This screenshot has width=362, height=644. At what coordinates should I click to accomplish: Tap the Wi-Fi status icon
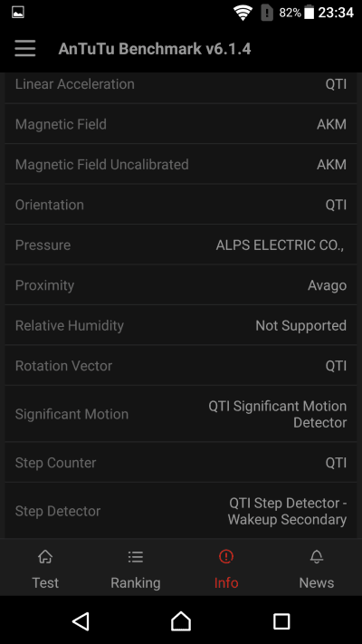point(243,13)
